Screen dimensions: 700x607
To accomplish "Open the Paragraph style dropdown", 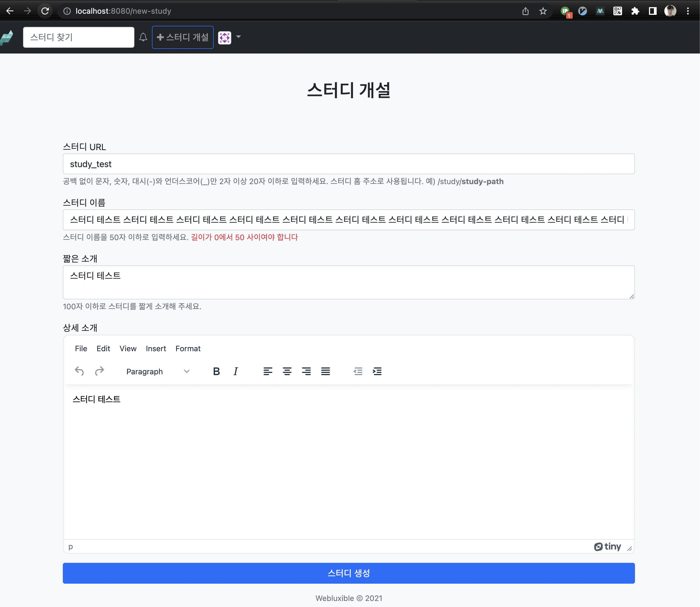I will click(x=157, y=372).
